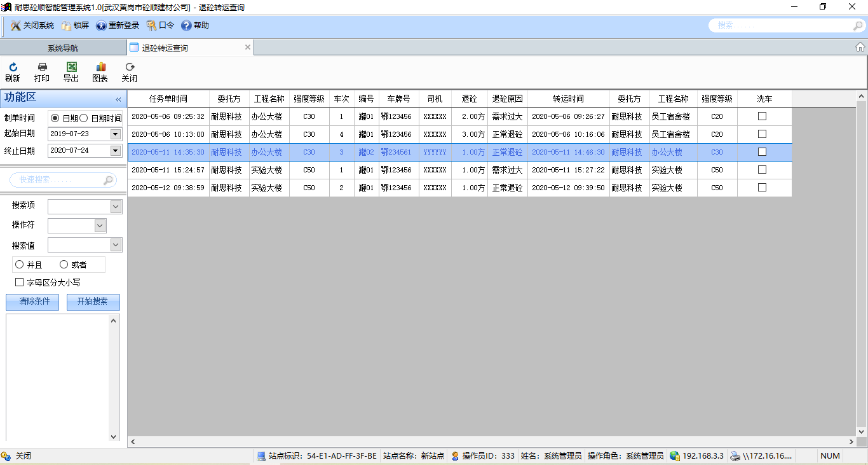Click the 打印 print icon
The width and height of the screenshot is (868, 465).
coord(42,67)
